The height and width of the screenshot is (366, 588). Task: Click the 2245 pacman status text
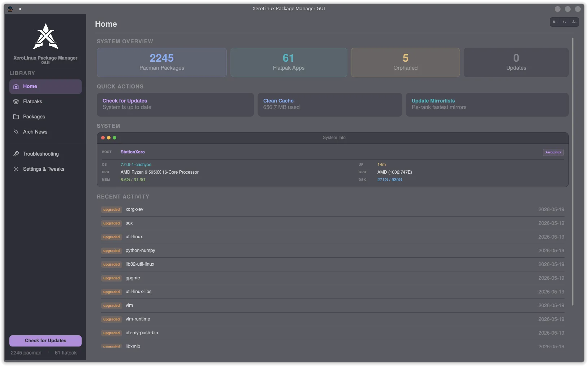(26, 353)
